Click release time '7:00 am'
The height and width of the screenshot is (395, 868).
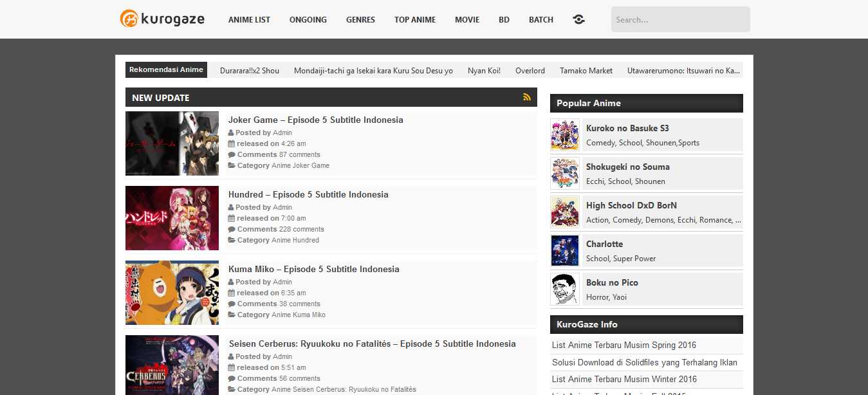coord(293,218)
